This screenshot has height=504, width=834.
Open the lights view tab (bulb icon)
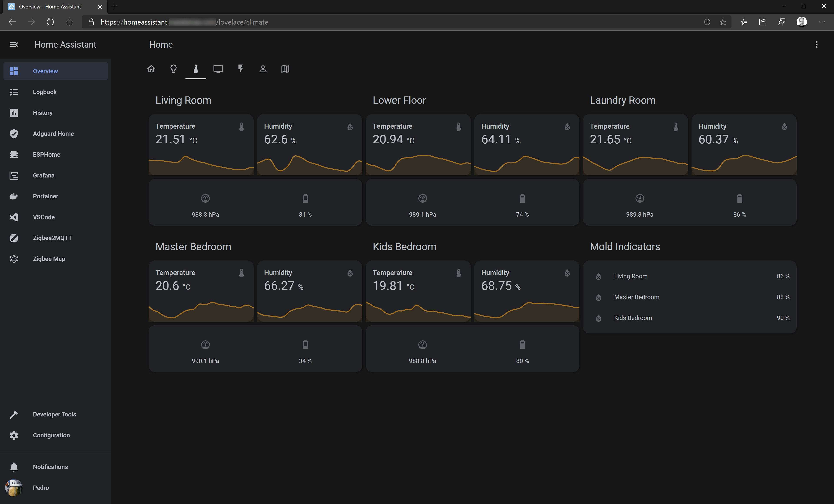click(x=173, y=69)
